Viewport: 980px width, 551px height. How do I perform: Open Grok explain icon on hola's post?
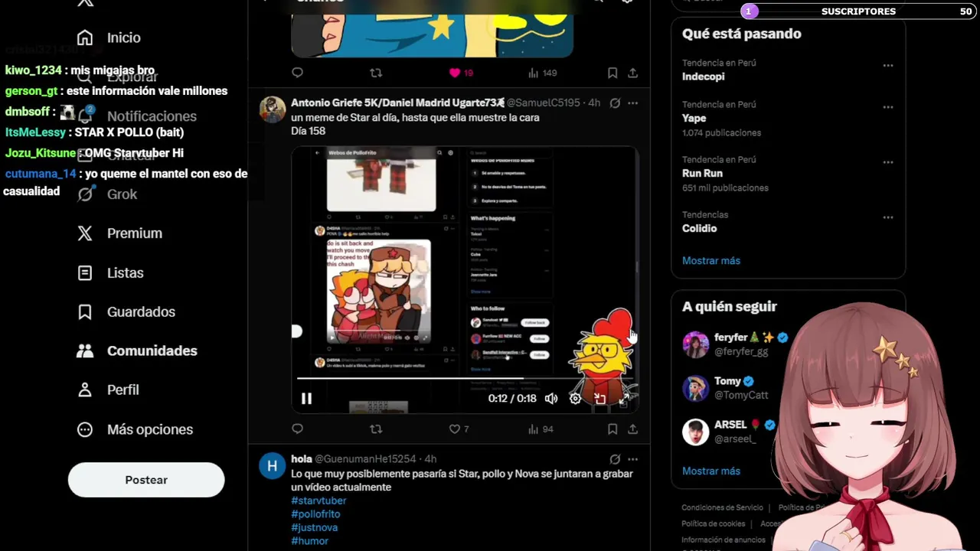615,459
